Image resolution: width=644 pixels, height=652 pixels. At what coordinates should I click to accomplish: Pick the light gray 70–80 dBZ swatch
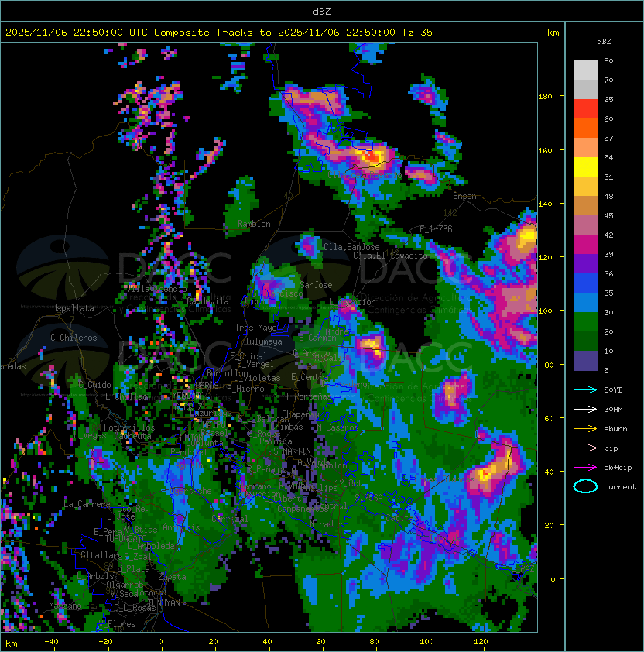point(585,70)
